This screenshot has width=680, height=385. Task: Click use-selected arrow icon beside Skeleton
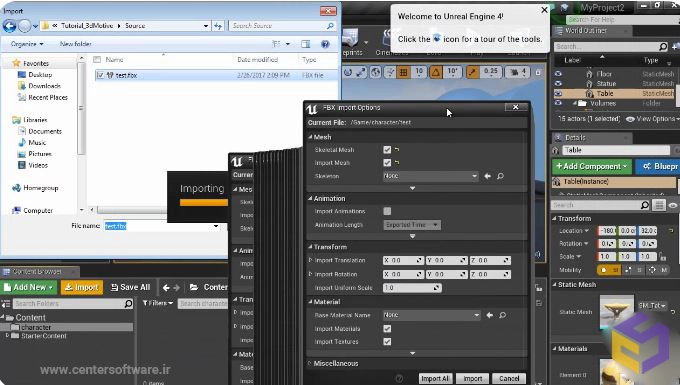487,176
